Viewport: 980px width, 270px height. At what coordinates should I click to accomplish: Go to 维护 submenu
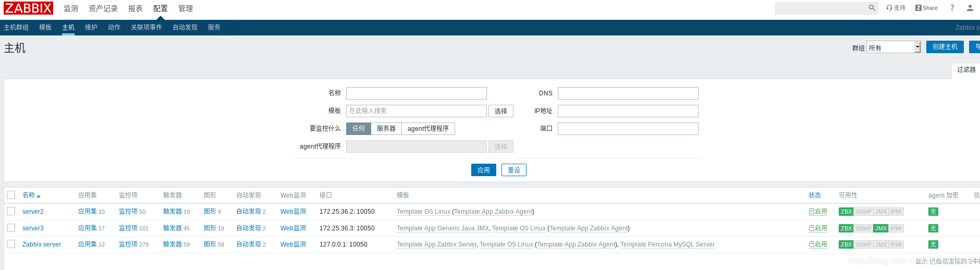click(x=91, y=28)
